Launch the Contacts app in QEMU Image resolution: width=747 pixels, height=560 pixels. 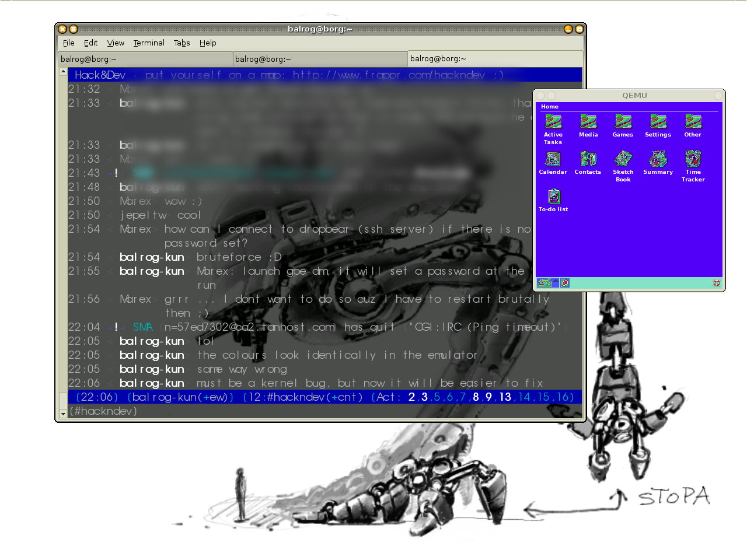(588, 163)
